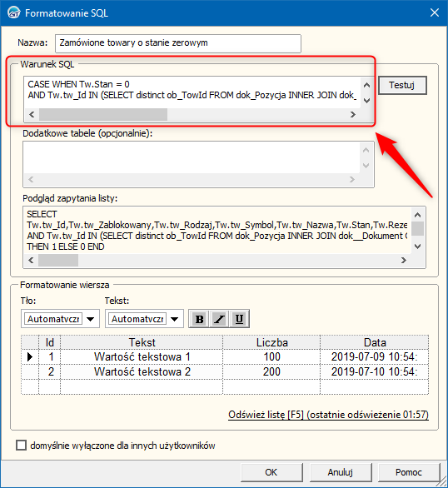This screenshot has height=488, width=448.
Task: Select Id cell with value 2
Action: pyautogui.click(x=49, y=371)
